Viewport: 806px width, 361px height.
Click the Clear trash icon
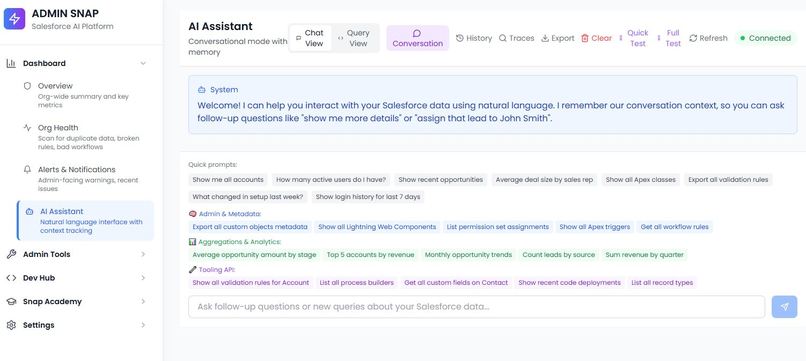[x=585, y=38]
